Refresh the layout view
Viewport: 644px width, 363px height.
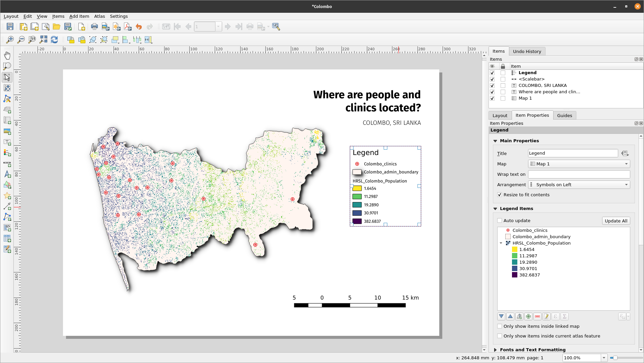[x=54, y=40]
